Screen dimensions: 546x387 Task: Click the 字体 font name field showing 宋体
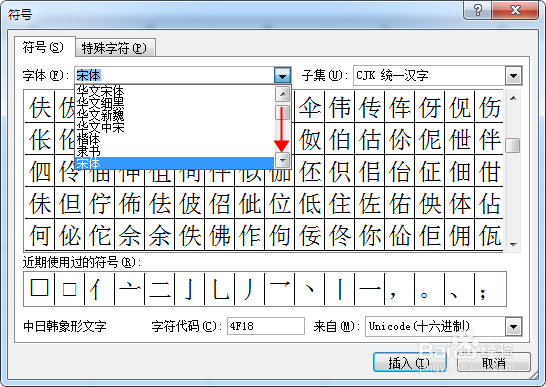(x=174, y=75)
